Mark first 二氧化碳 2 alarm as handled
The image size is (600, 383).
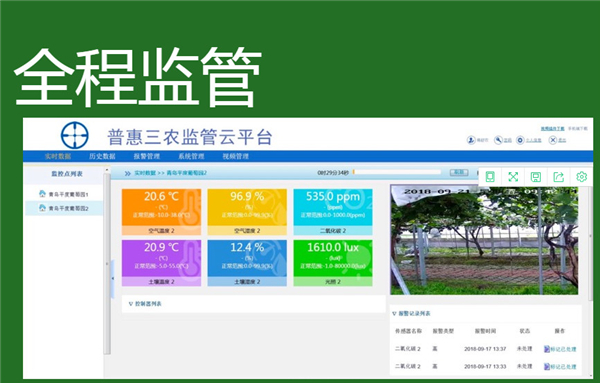(560, 349)
